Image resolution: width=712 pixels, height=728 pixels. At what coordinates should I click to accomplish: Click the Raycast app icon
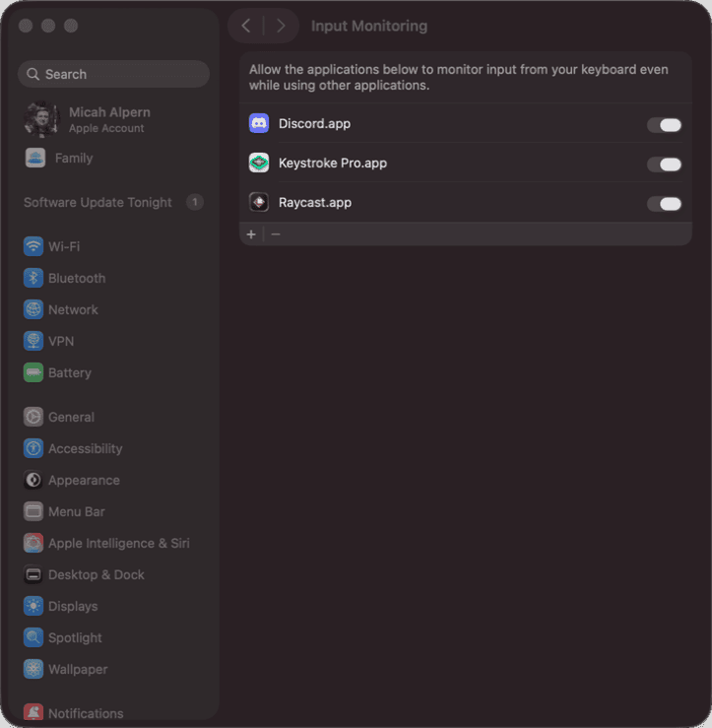coord(259,202)
